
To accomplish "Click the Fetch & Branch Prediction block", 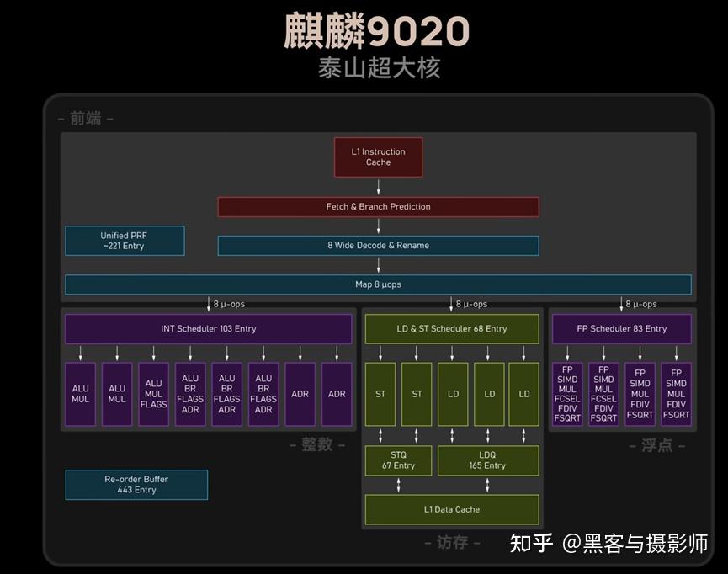I will point(378,206).
